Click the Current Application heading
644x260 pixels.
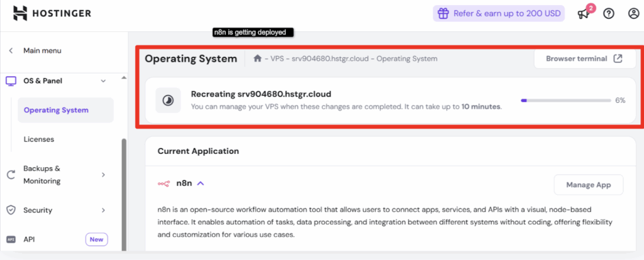[198, 151]
